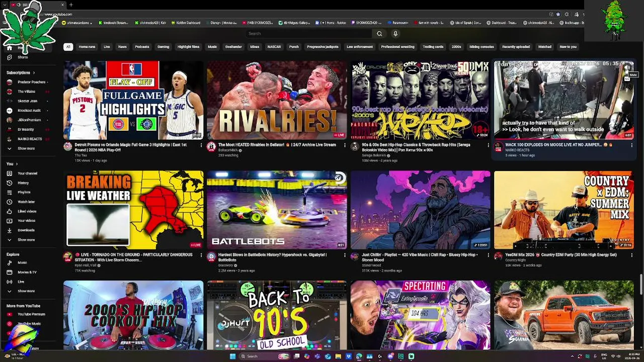This screenshot has width=644, height=362.
Task: Open more options for the WACK 100 video
Action: click(632, 145)
